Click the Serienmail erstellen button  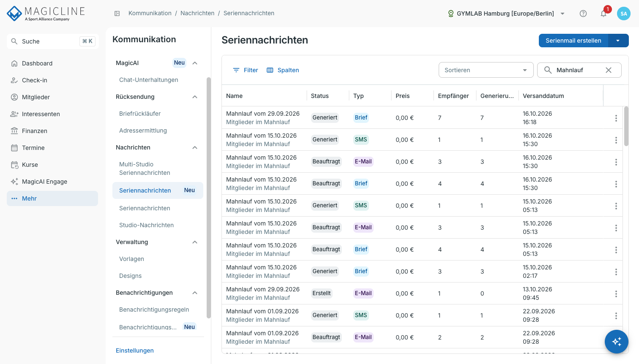(573, 41)
